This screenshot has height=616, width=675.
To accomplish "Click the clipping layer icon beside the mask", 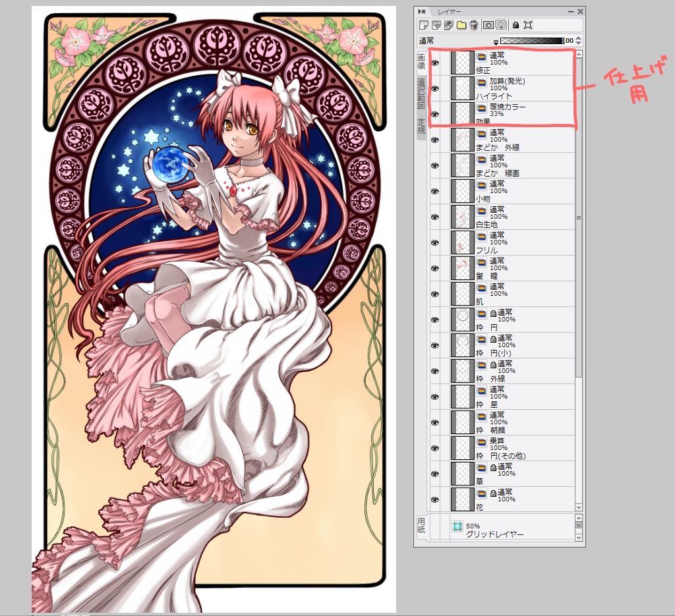I will [501, 25].
